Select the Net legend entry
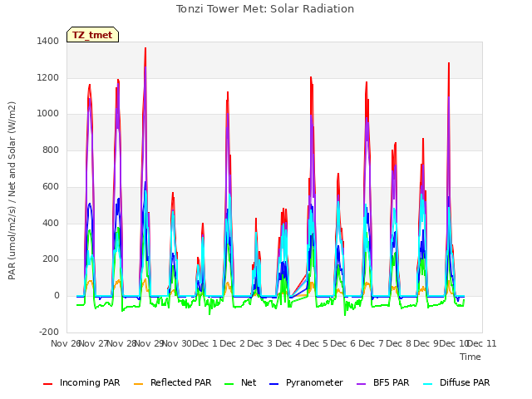The width and height of the screenshot is (532, 399). coord(240,382)
